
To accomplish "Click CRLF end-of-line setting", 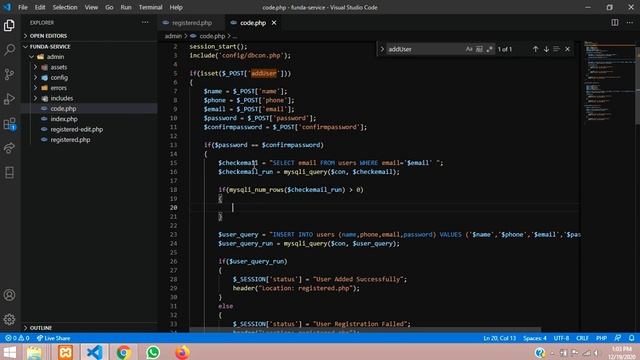I will 582,338.
